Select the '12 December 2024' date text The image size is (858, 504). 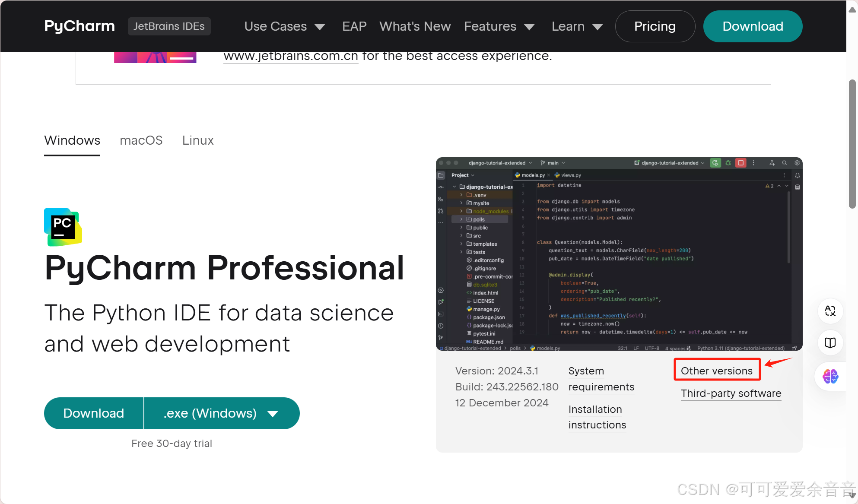point(502,403)
